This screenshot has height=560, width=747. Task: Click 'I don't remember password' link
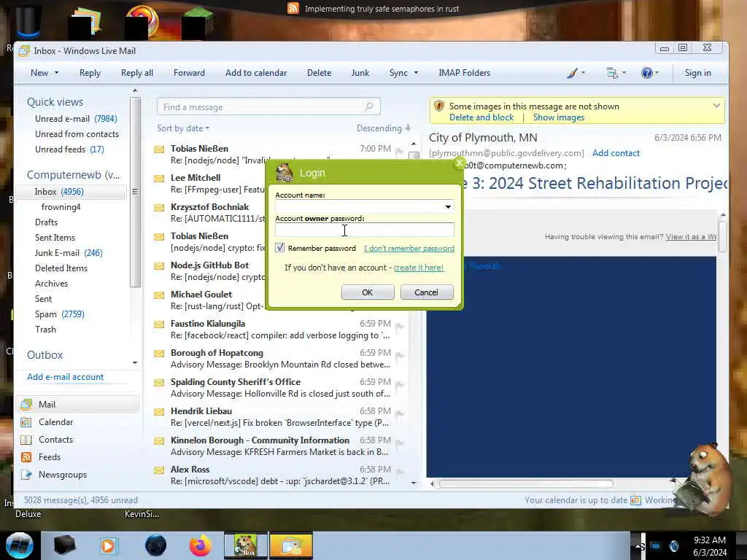point(409,248)
